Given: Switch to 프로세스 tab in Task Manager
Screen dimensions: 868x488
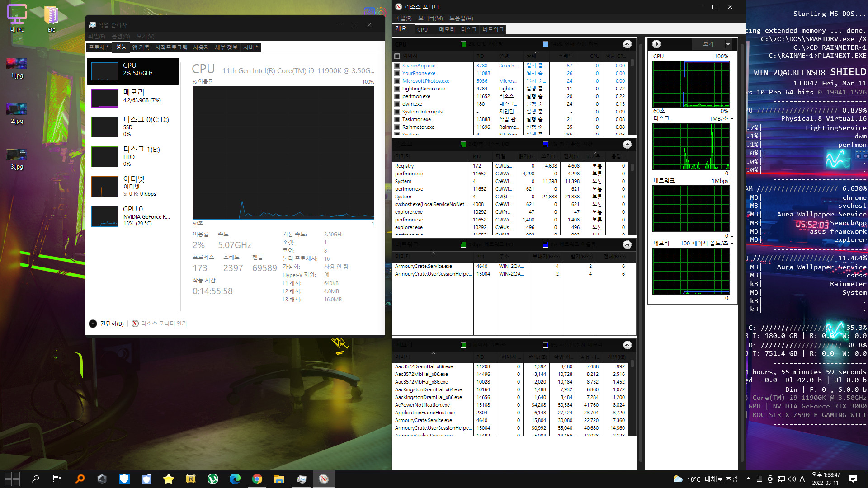Looking at the screenshot, I should pyautogui.click(x=99, y=47).
